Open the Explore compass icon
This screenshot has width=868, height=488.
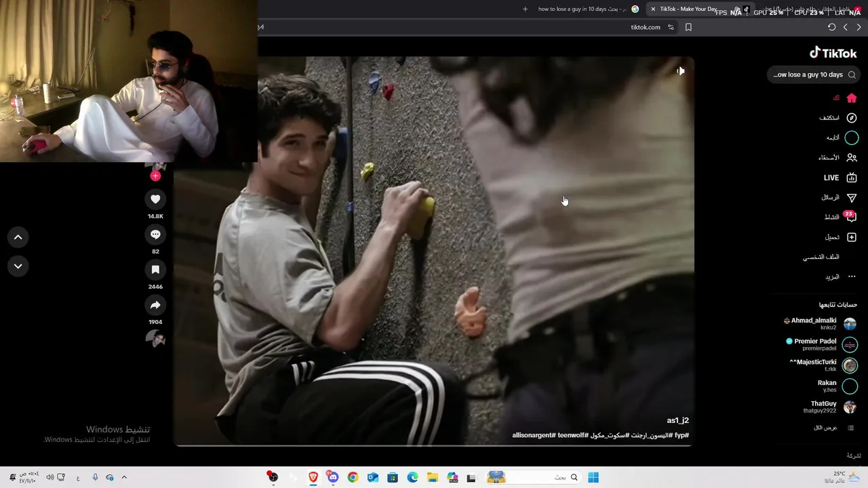(852, 118)
